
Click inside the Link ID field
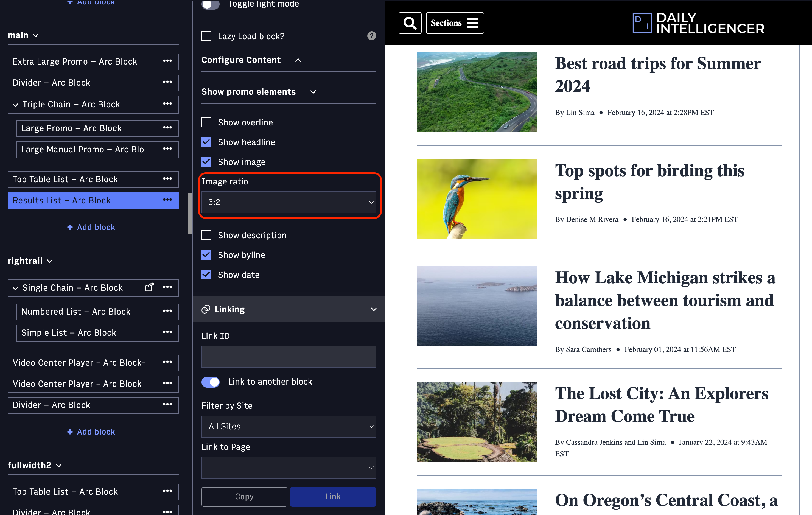pyautogui.click(x=289, y=357)
